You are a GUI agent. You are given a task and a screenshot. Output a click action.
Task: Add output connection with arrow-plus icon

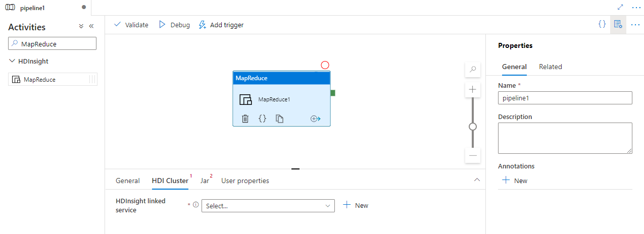point(316,119)
